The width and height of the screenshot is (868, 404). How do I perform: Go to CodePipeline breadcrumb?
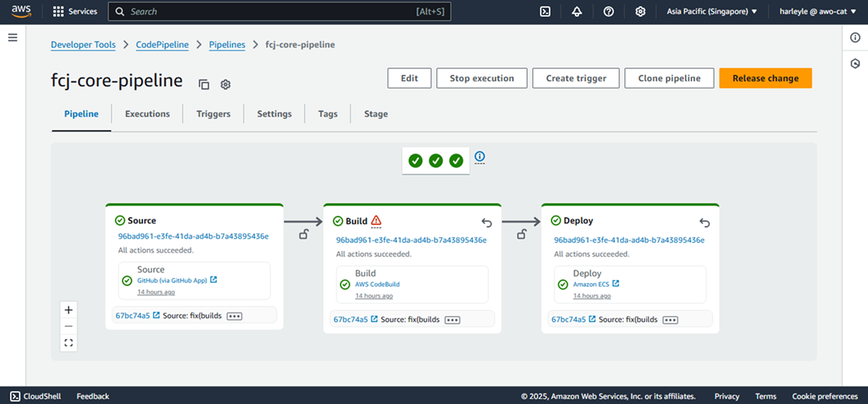point(163,44)
